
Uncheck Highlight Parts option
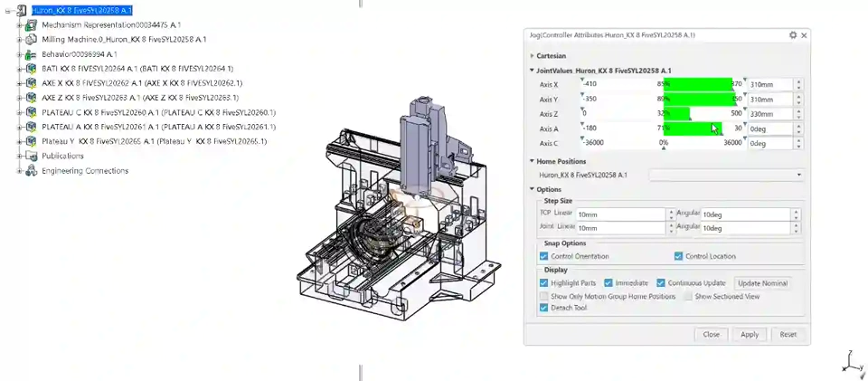pyautogui.click(x=543, y=283)
